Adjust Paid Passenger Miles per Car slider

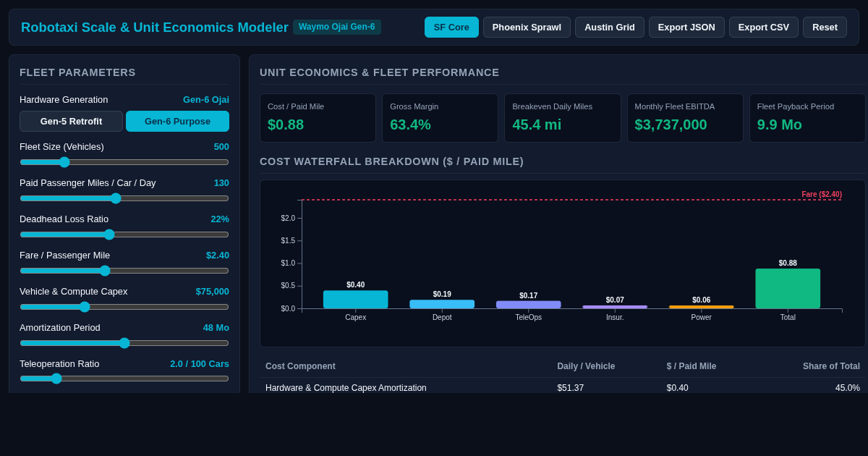pos(124,198)
